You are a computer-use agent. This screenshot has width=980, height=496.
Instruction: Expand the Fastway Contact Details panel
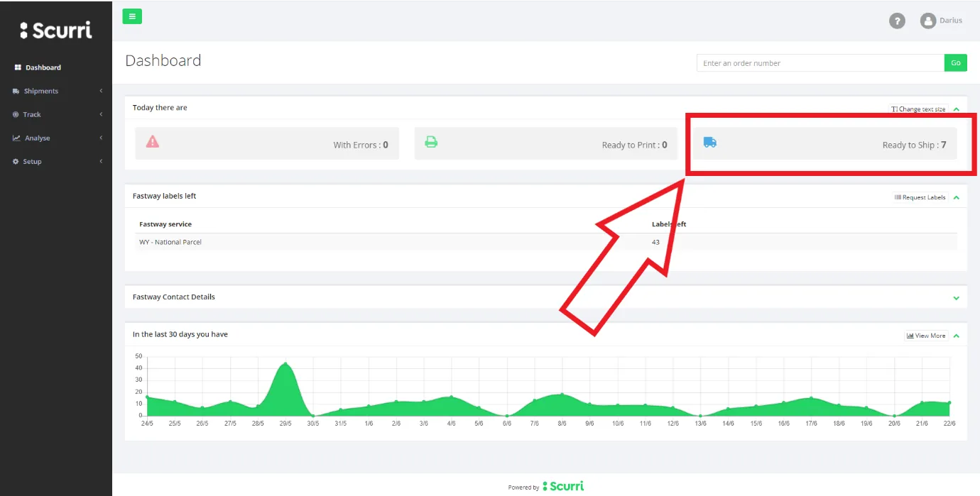click(x=957, y=298)
